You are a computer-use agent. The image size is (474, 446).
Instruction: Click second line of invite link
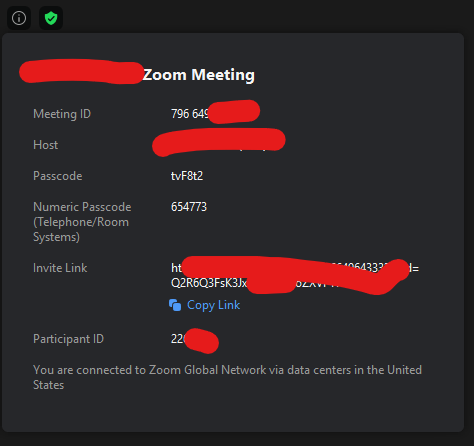pos(255,283)
